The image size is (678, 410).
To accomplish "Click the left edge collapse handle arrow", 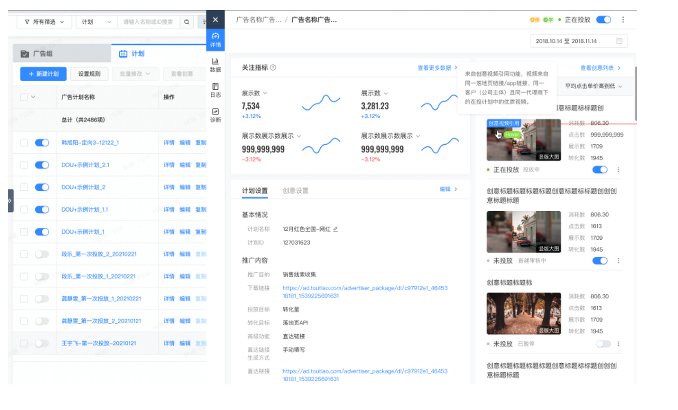I will coord(10,201).
